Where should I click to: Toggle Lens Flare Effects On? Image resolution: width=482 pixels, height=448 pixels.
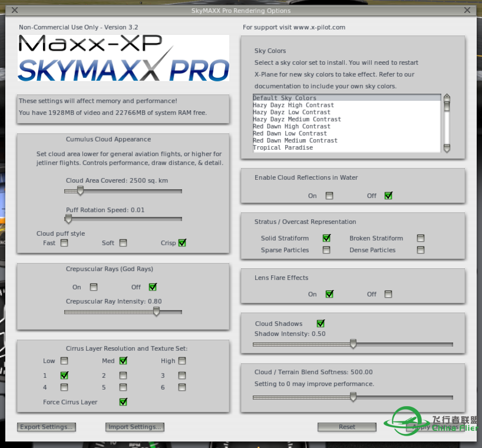329,294
